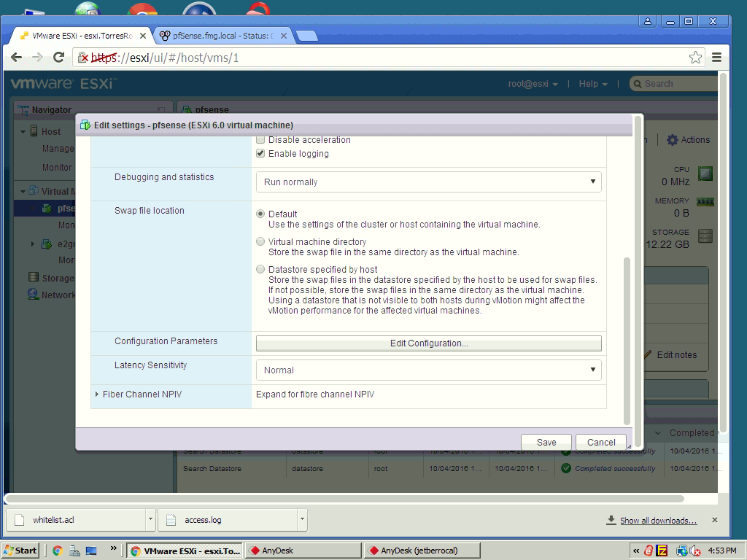The height and width of the screenshot is (560, 747).
Task: Click the muted volume tray icon
Action: 694,551
